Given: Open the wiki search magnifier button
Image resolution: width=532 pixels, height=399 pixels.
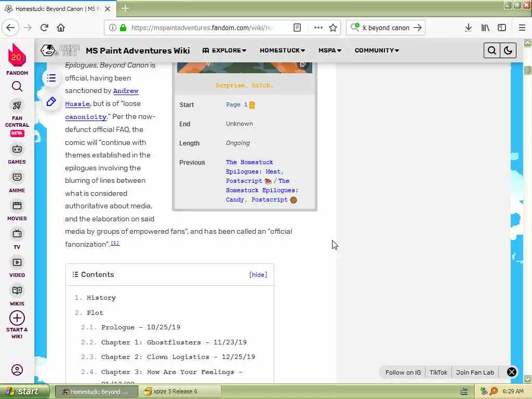Looking at the screenshot, I should tap(491, 50).
